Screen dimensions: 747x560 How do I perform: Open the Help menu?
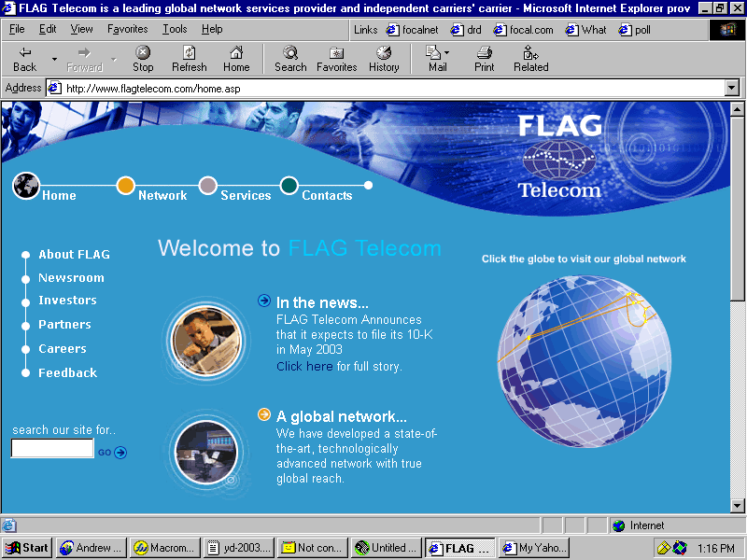pos(212,29)
